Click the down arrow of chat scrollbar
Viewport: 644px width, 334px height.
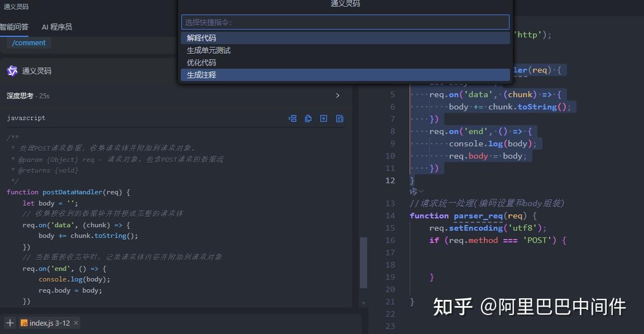pos(363,303)
